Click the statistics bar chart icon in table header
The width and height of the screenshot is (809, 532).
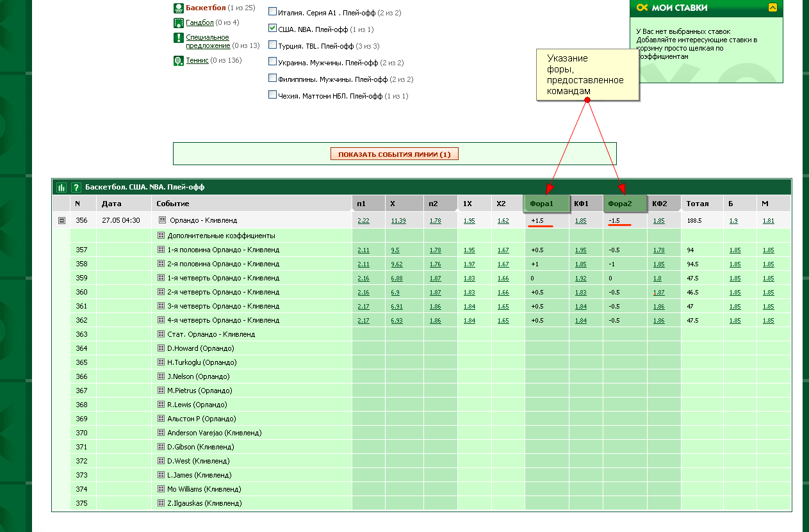[x=61, y=188]
